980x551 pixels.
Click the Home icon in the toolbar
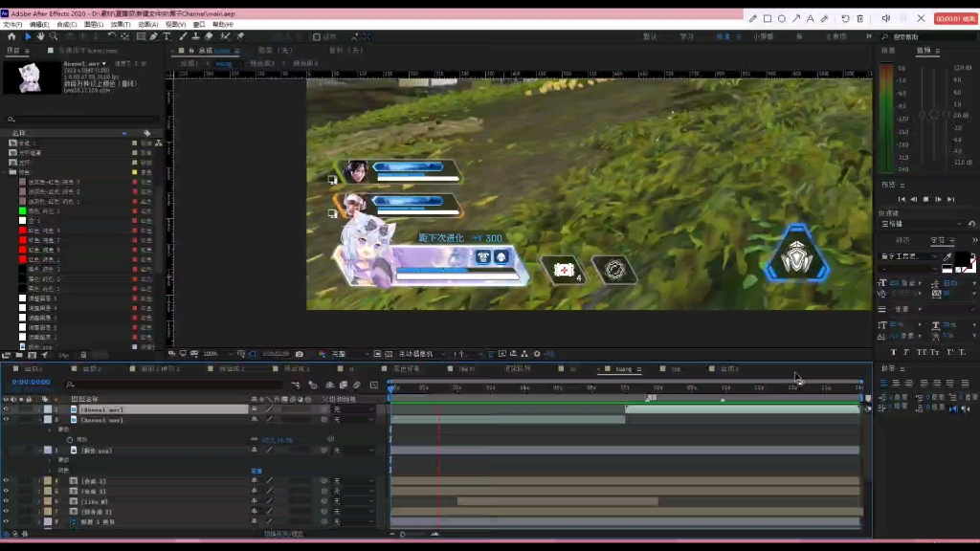point(11,36)
